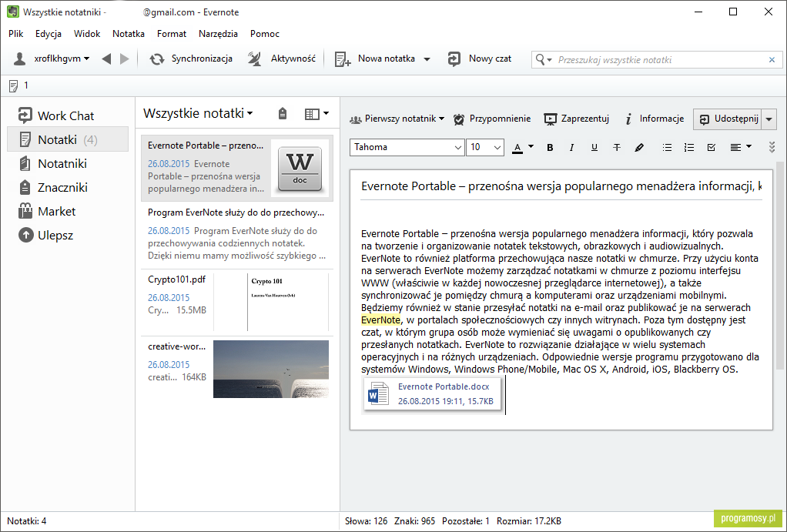The width and height of the screenshot is (787, 532).
Task: Open the Format menu
Action: point(172,34)
